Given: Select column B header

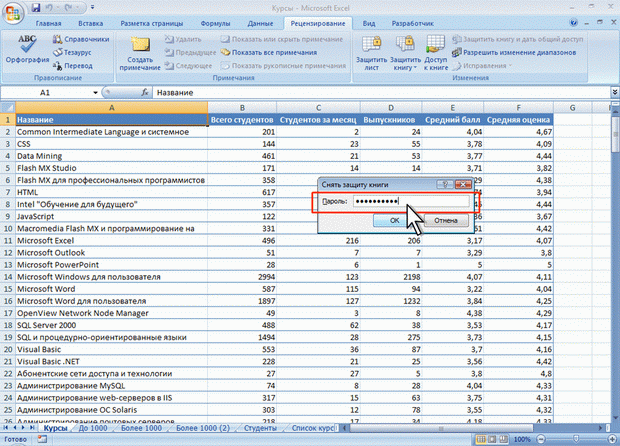Looking at the screenshot, I should tap(242, 107).
